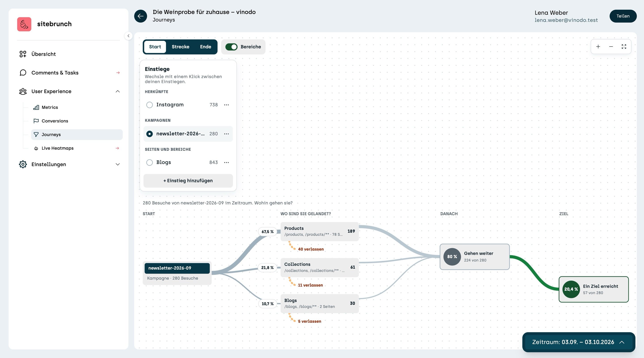
Task: Switch to the Strecke tab
Action: pyautogui.click(x=180, y=47)
